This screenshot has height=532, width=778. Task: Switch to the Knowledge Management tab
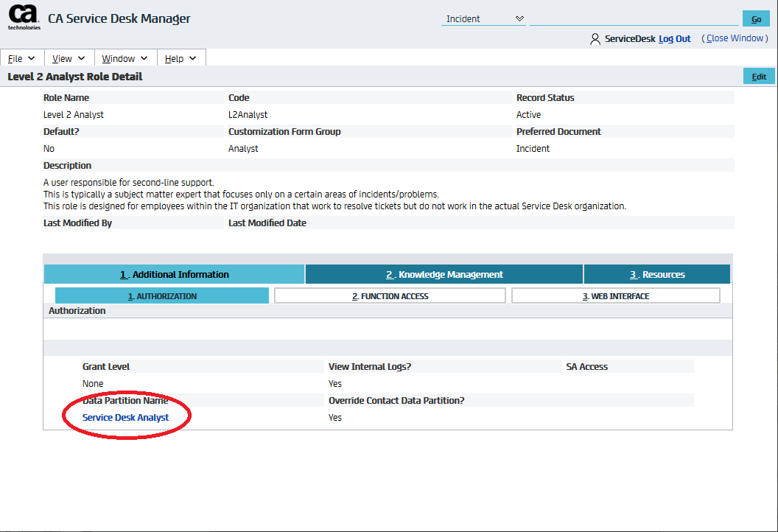[444, 275]
